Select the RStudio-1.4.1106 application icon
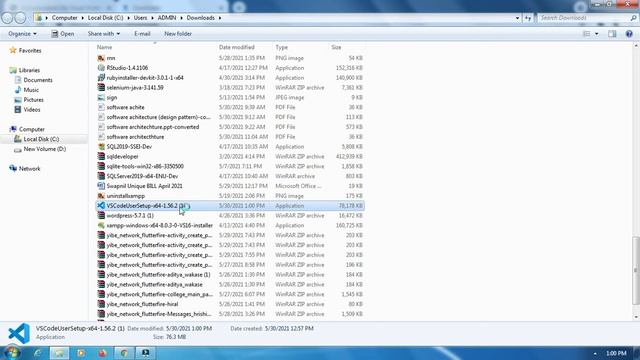This screenshot has height=360, width=640. (x=101, y=68)
